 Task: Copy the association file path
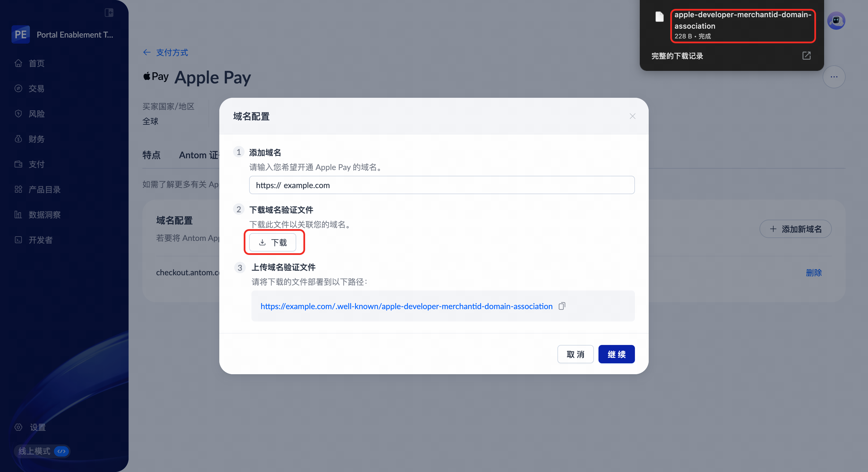pyautogui.click(x=562, y=306)
